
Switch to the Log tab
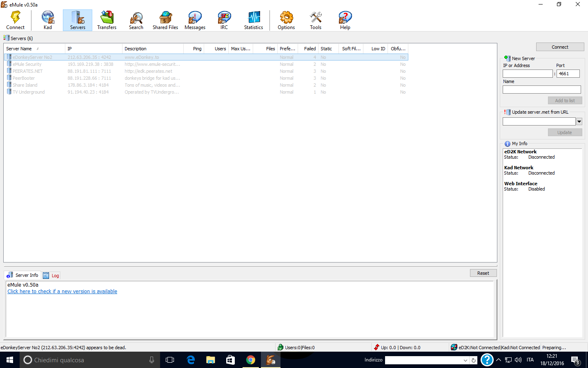tap(51, 276)
